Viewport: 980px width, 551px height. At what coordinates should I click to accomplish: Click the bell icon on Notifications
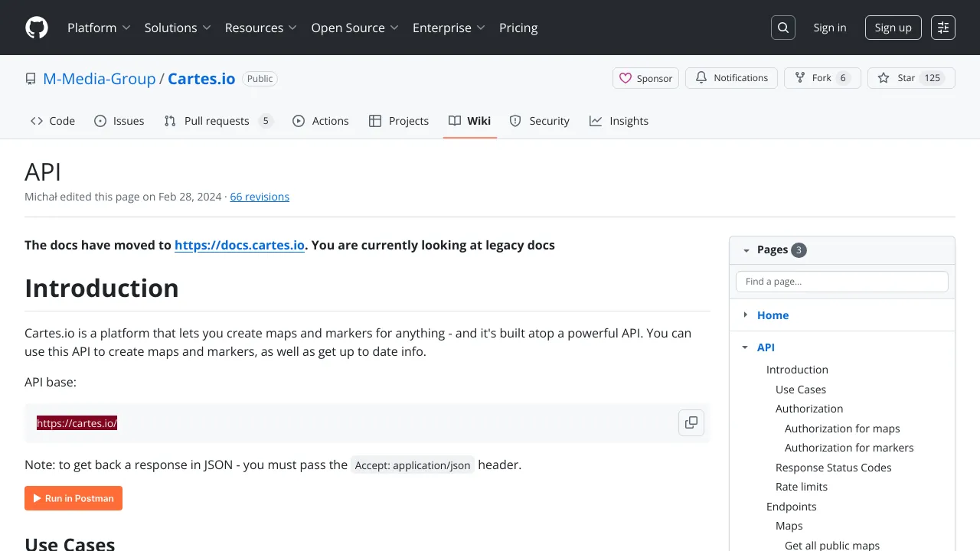[x=701, y=78]
